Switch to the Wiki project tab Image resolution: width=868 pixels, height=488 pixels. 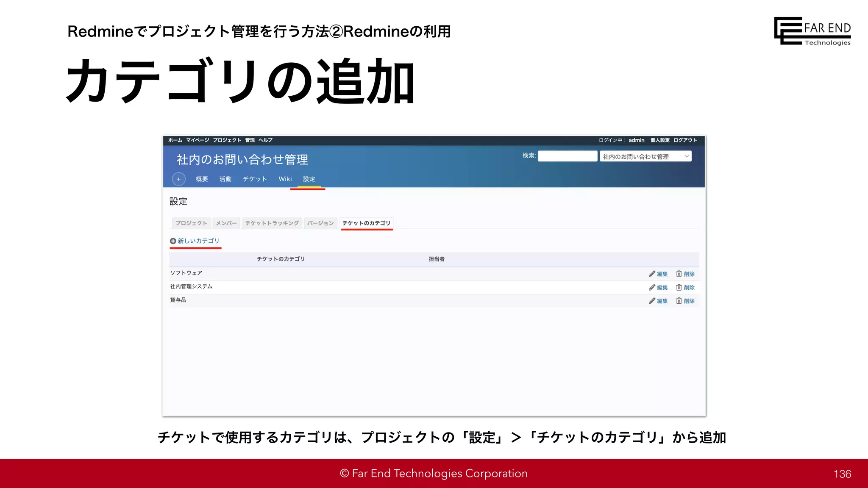pyautogui.click(x=285, y=179)
